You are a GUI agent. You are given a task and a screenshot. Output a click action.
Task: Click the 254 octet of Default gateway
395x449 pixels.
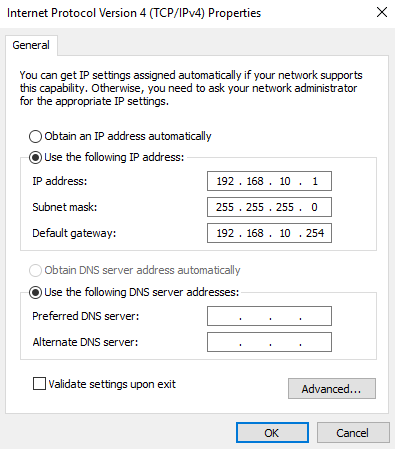pos(315,233)
